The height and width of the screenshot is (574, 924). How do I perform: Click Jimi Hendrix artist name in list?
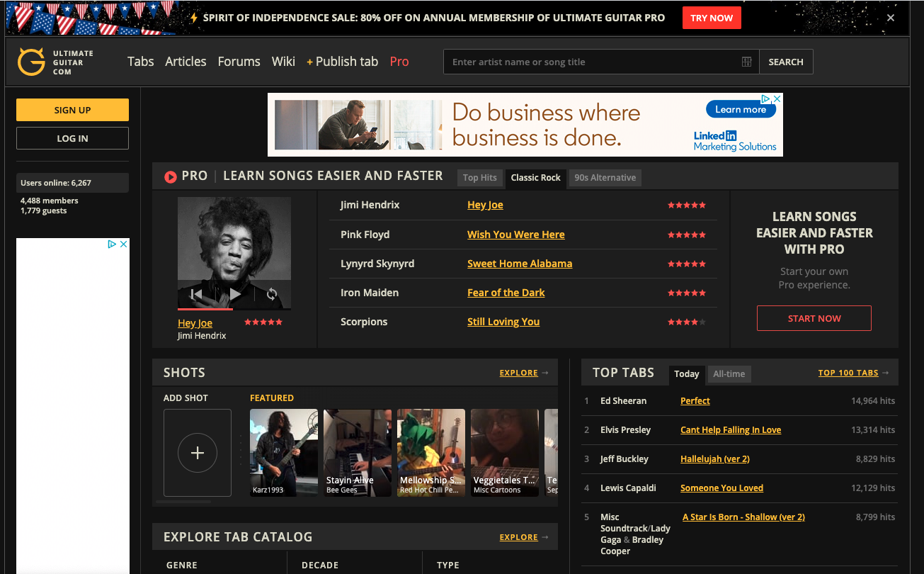pos(370,205)
